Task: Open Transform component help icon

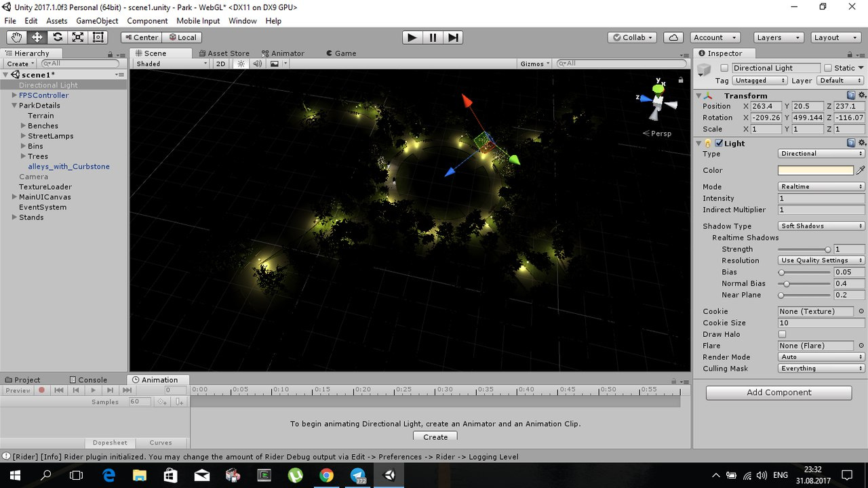Action: pyautogui.click(x=851, y=96)
